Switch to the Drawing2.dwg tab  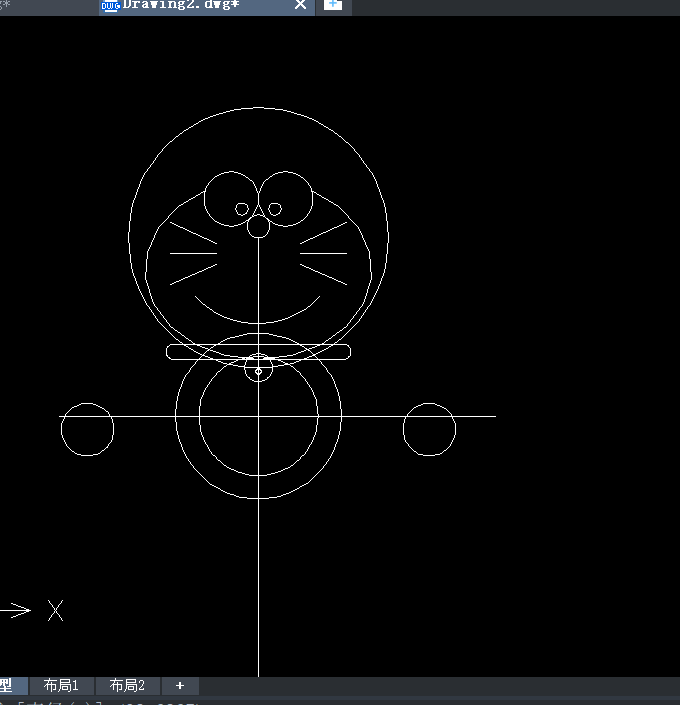pos(207,6)
